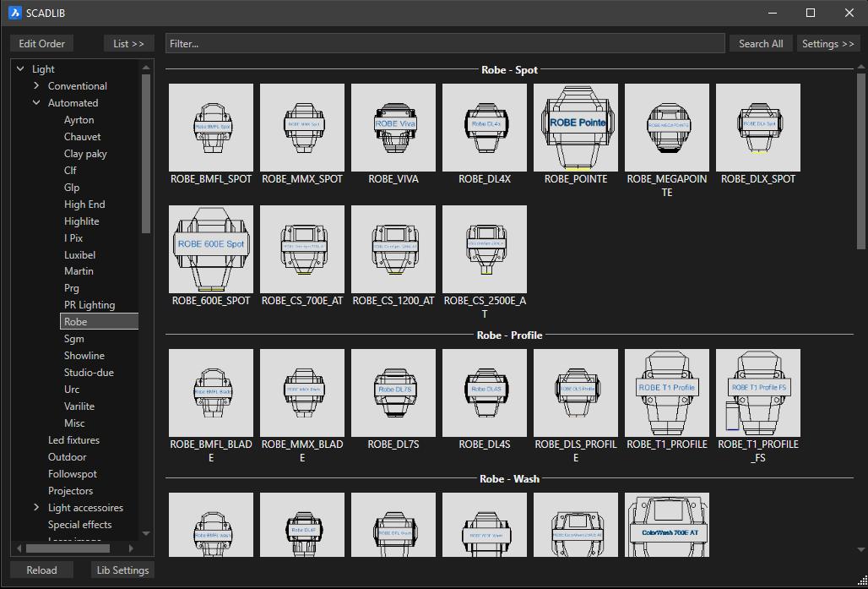Select Clay paky in the tree

(85, 154)
